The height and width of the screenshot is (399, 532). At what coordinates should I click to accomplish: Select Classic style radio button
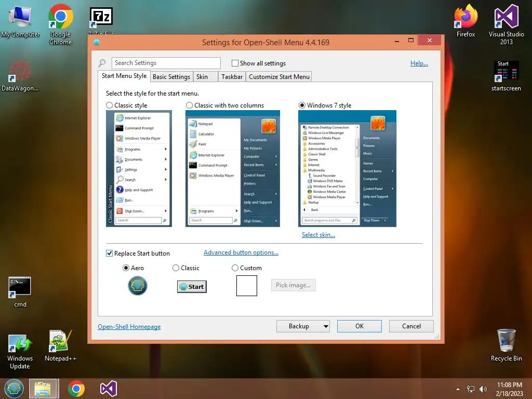109,105
